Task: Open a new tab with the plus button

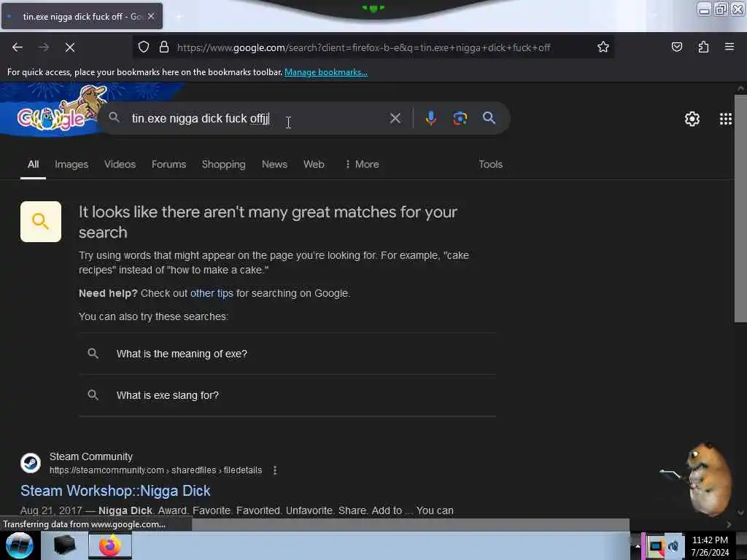Action: pyautogui.click(x=178, y=16)
